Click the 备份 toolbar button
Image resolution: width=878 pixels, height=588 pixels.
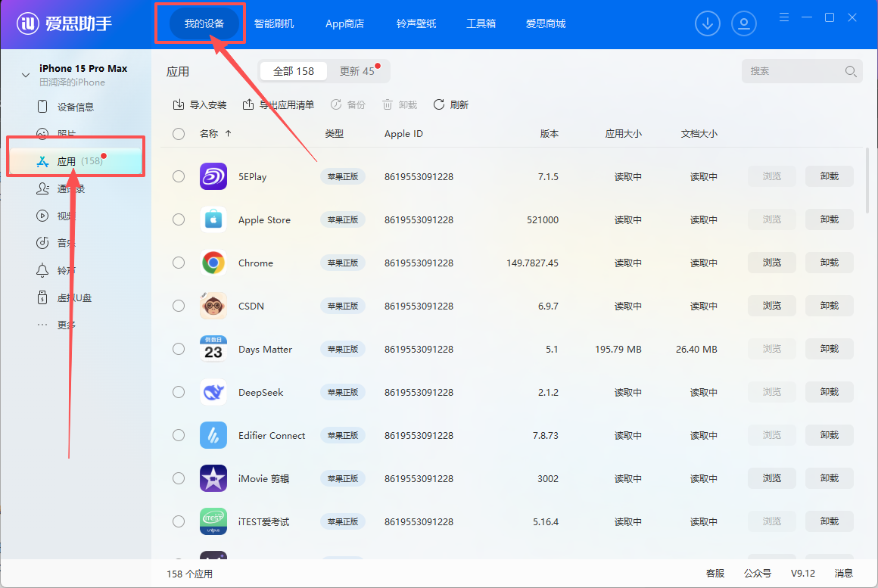click(x=347, y=104)
